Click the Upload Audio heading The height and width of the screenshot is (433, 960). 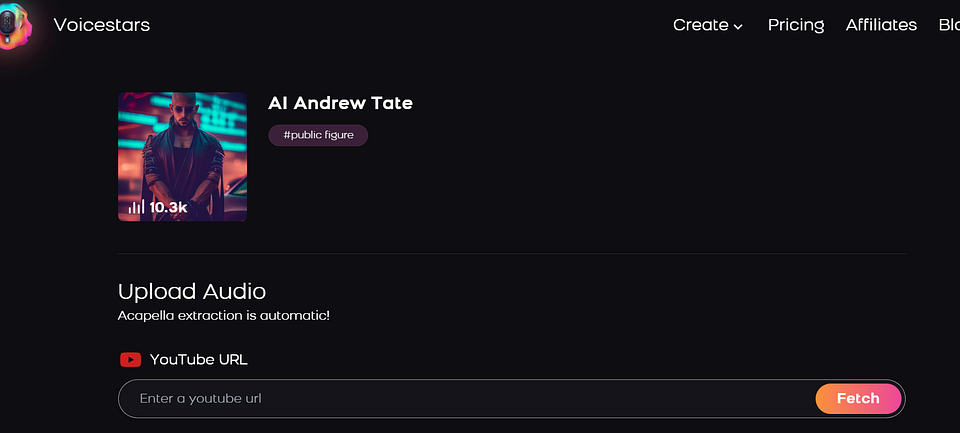point(192,292)
